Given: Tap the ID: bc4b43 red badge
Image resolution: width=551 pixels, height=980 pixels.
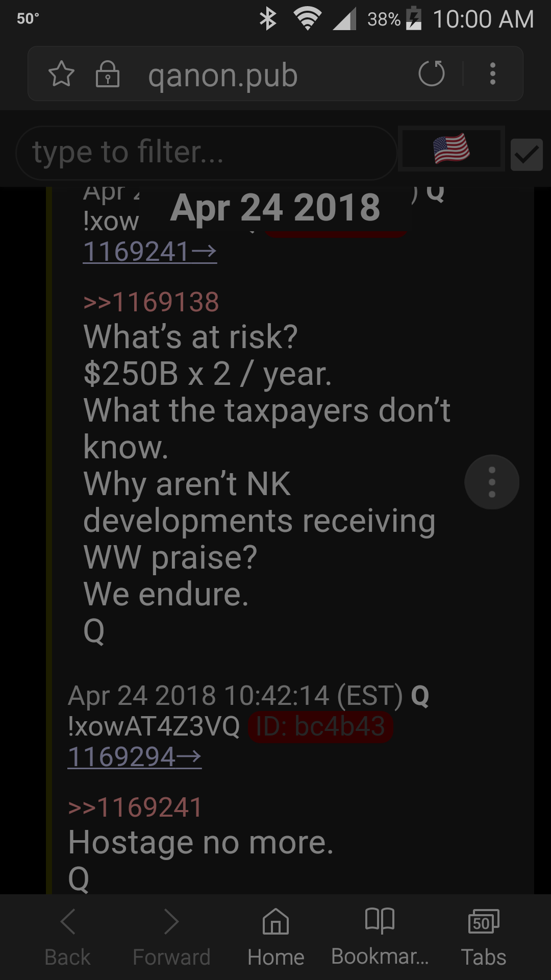Looking at the screenshot, I should [320, 726].
